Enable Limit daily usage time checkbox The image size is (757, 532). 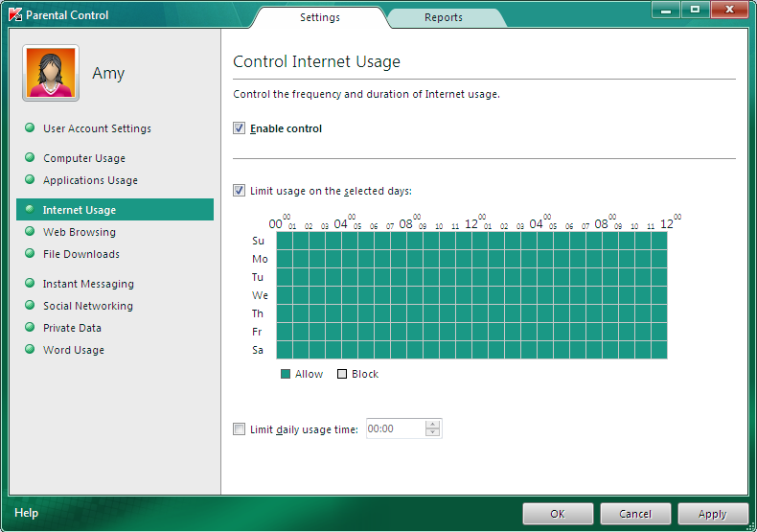239,428
